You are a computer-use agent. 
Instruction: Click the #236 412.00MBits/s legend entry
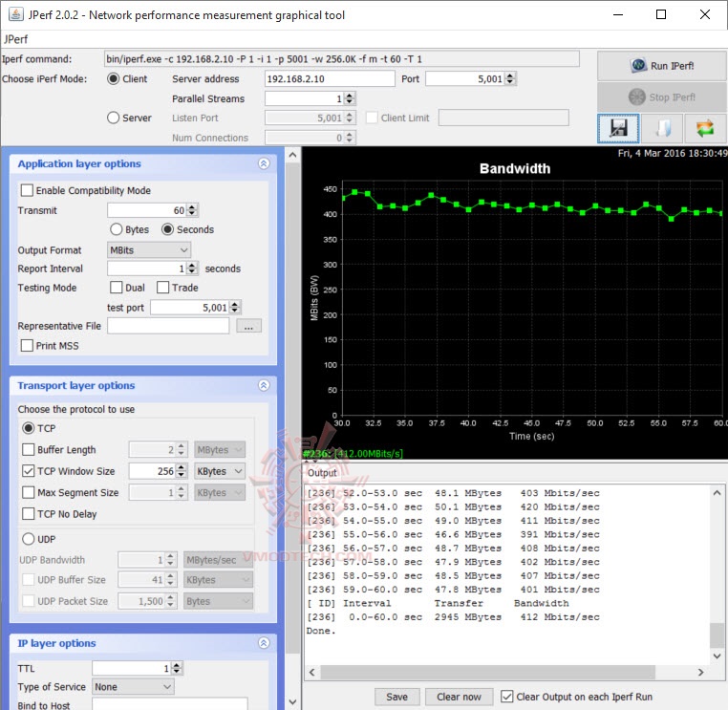pos(353,454)
